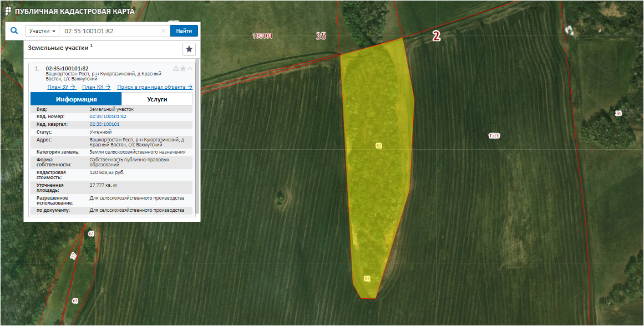The width and height of the screenshot is (644, 326).
Task: Click the Кад. квартал 02:35:100101 link
Action: 104,124
